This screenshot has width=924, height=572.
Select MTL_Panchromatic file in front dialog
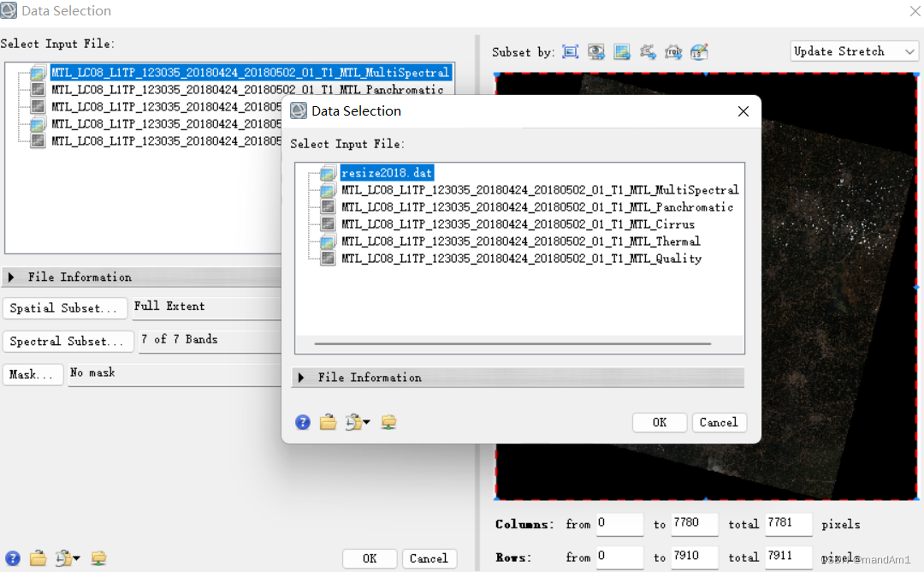point(536,207)
